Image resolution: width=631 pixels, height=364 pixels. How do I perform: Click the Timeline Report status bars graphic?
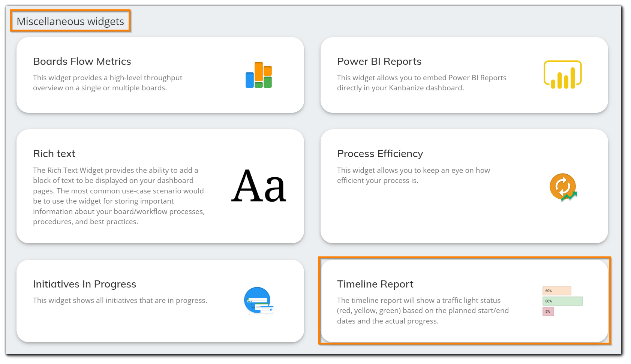point(562,300)
